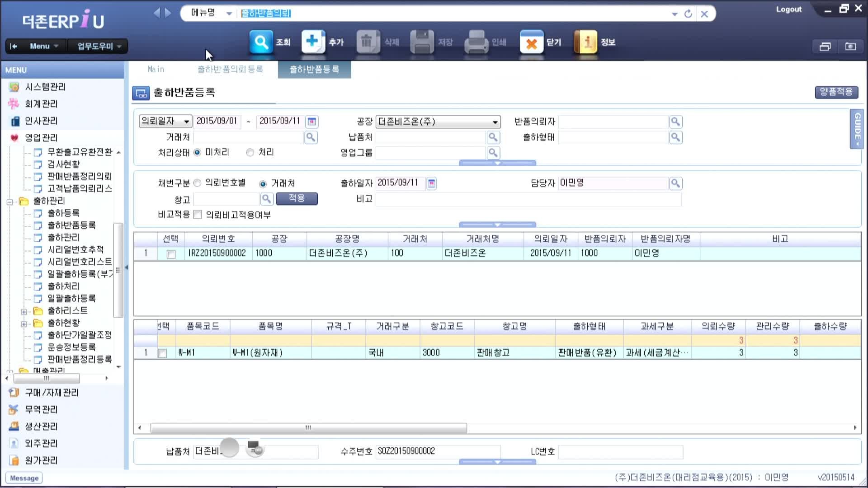Switch to the 출하반품의뢰등록 tab

point(230,70)
